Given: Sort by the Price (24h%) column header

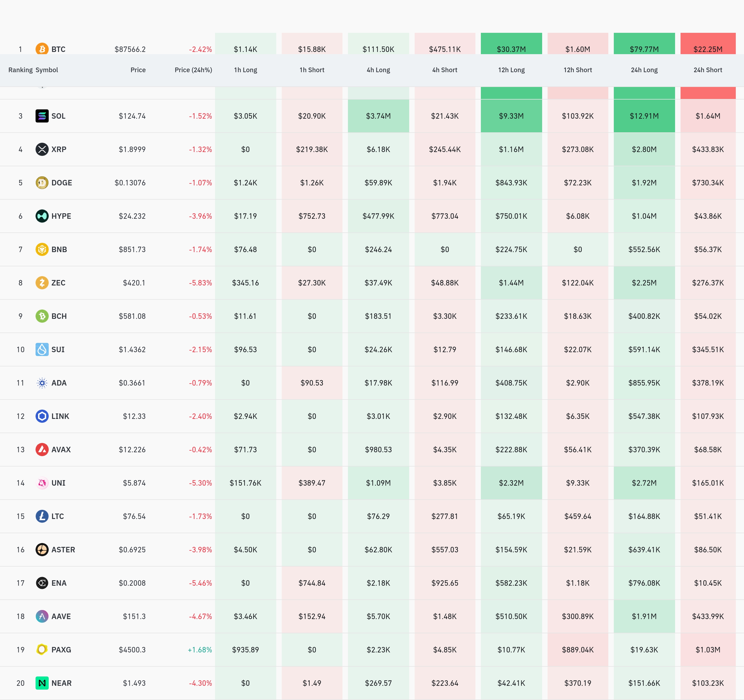Looking at the screenshot, I should (x=193, y=70).
